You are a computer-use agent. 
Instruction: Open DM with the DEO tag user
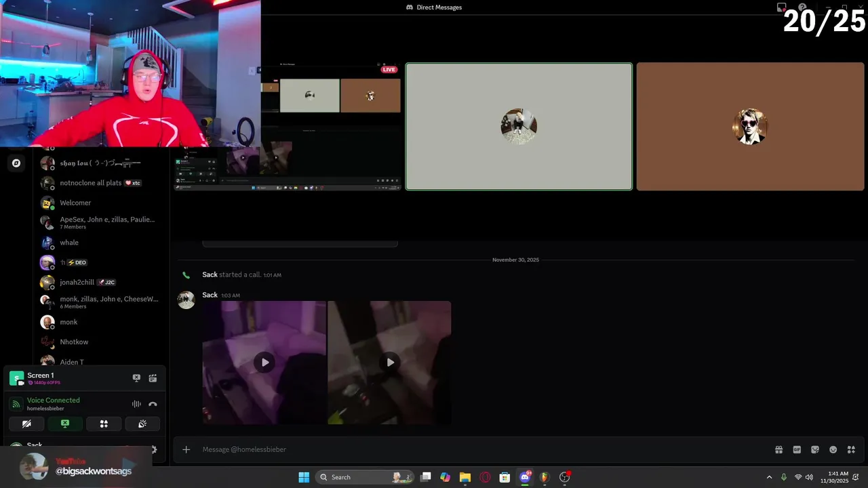100,262
